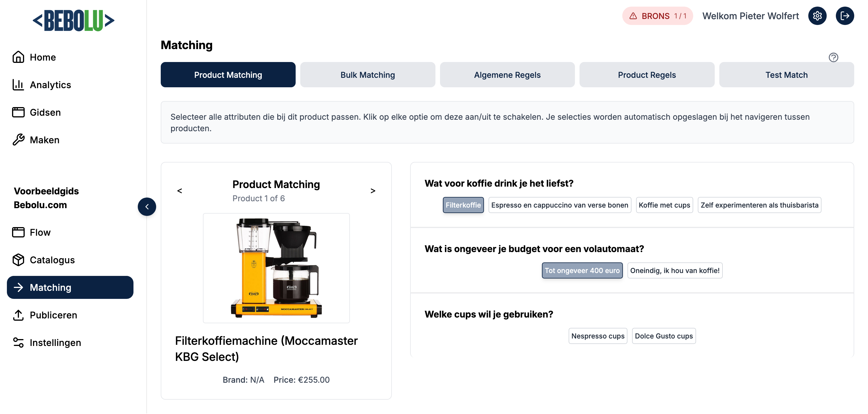This screenshot has width=868, height=414.
Task: Open Catalogus via the box icon
Action: (x=18, y=260)
